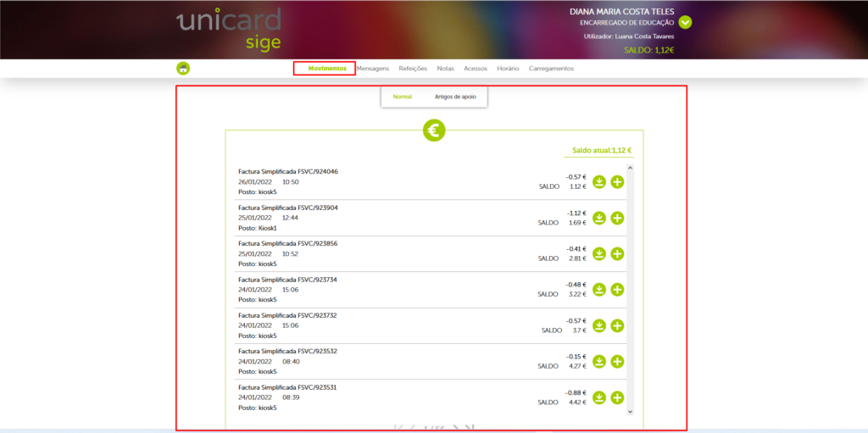The height and width of the screenshot is (433, 868).
Task: Download invoice FSVC/924046
Action: [x=599, y=182]
